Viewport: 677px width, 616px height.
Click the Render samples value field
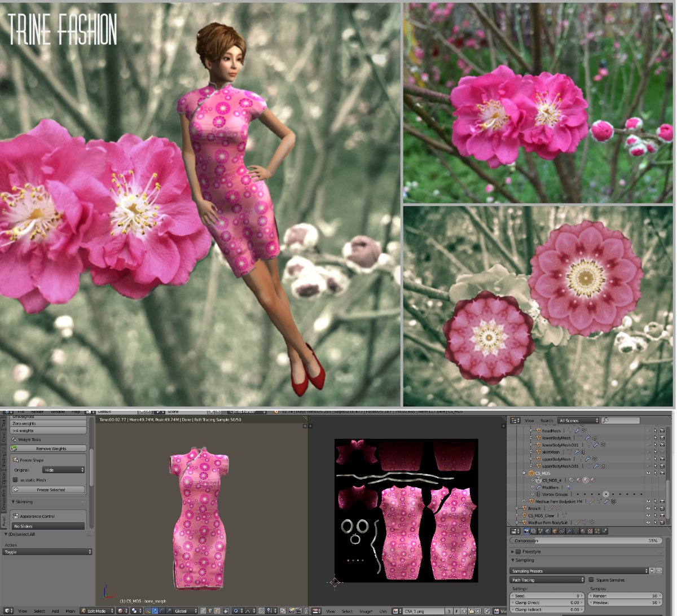click(x=625, y=596)
